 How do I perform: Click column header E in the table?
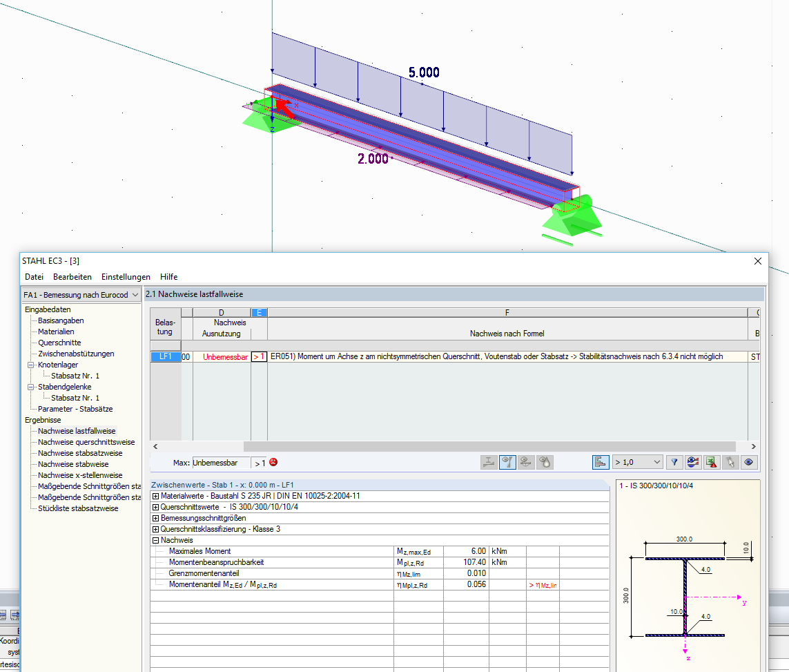point(259,313)
